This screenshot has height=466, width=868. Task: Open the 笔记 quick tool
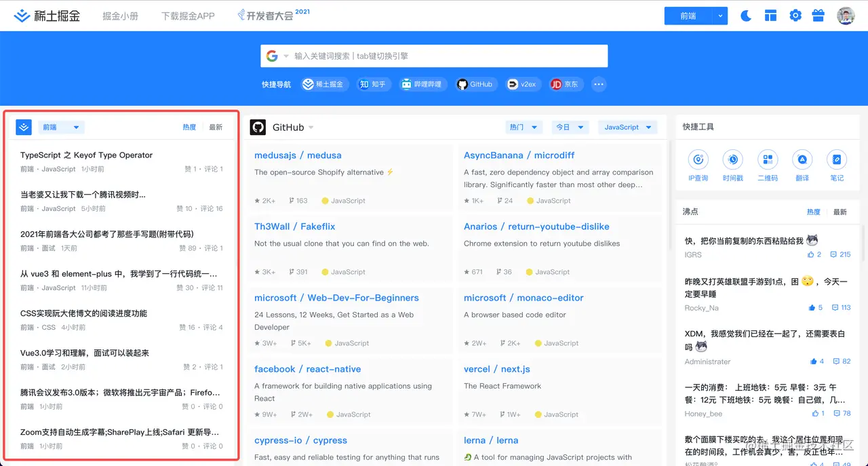point(837,166)
